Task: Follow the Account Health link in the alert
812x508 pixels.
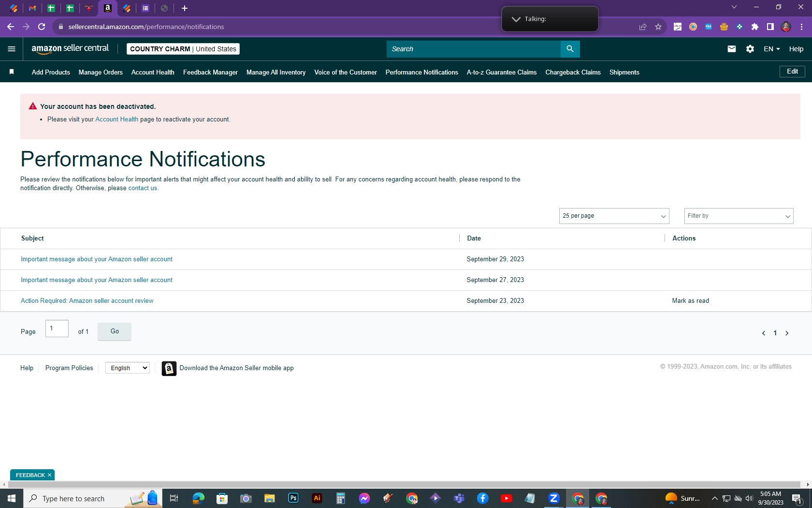Action: click(116, 120)
